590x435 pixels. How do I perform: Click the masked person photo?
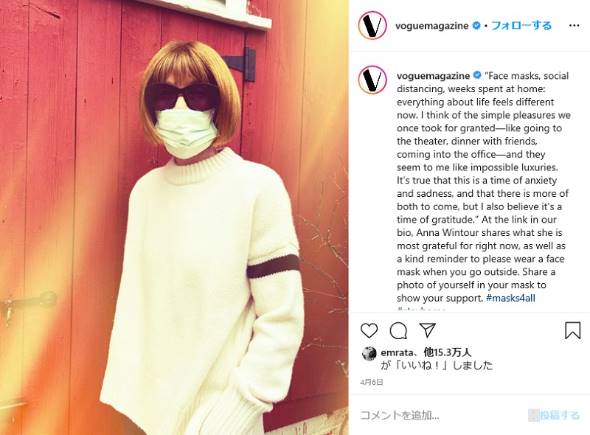[174, 218]
